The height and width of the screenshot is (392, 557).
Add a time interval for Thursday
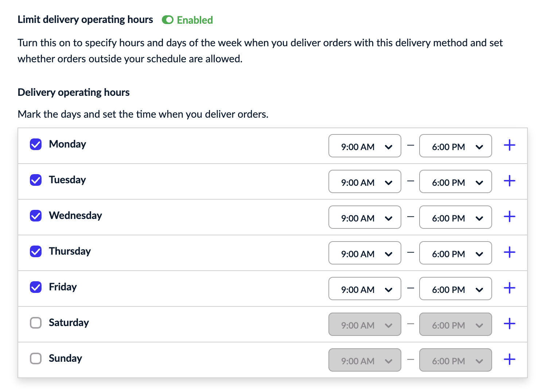coord(509,252)
